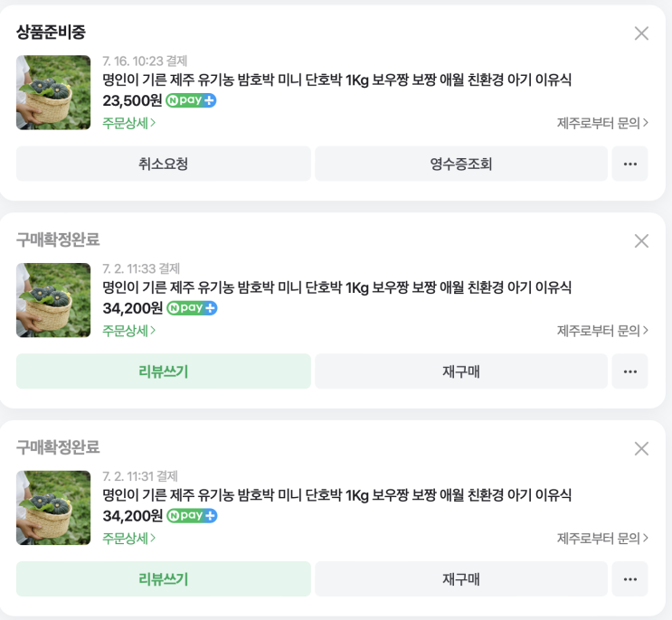Open more options for 11:33 order
Image resolution: width=672 pixels, height=620 pixels.
click(630, 371)
